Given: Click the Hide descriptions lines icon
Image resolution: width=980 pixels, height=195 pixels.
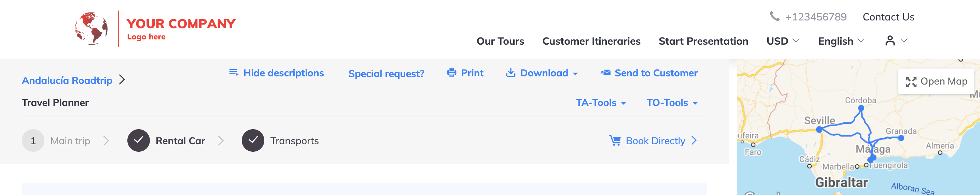Looking at the screenshot, I should [x=234, y=72].
